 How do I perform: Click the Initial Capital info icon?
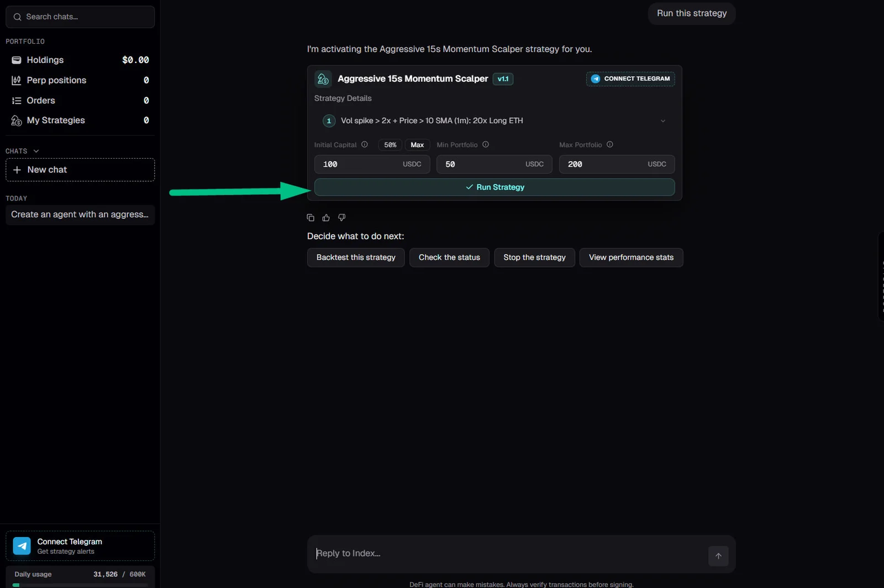[365, 145]
